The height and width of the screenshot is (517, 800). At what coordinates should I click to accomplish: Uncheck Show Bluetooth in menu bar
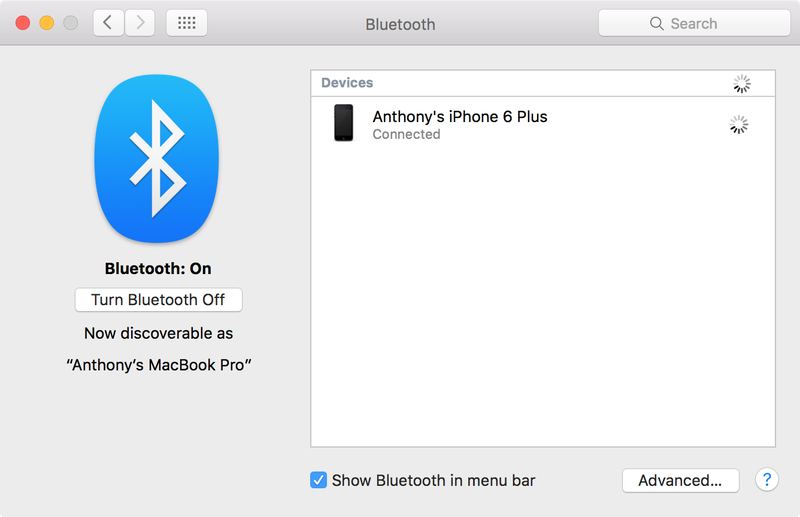coord(318,480)
